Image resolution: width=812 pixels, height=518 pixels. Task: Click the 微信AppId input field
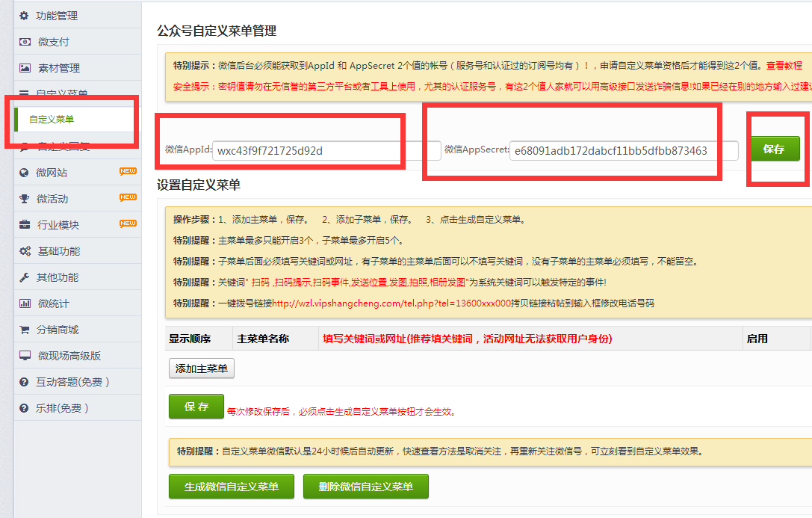click(x=326, y=151)
